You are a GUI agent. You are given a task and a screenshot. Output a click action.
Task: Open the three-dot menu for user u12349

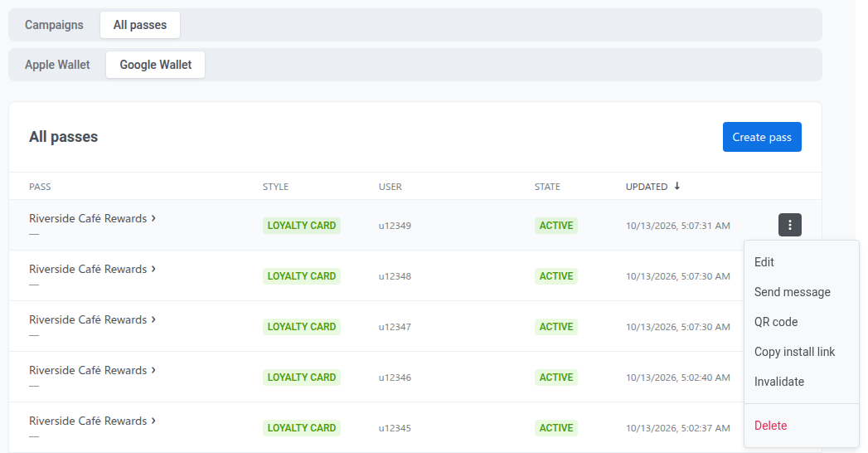789,225
